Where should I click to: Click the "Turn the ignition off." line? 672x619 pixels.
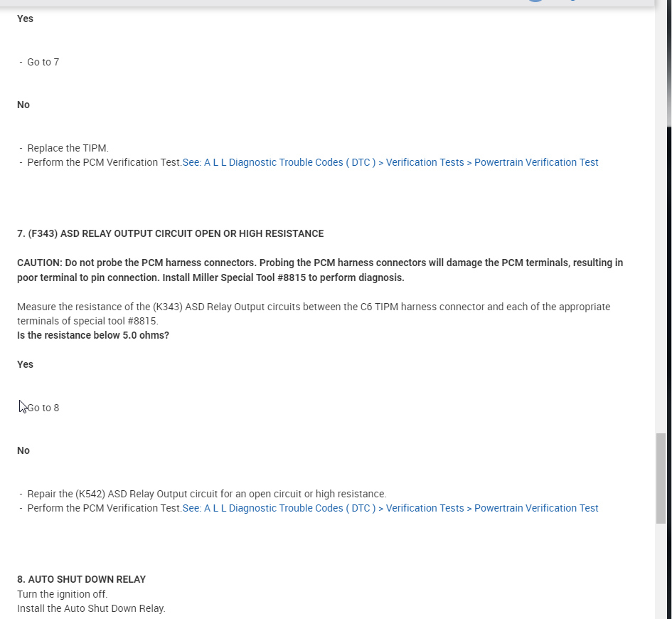click(63, 594)
